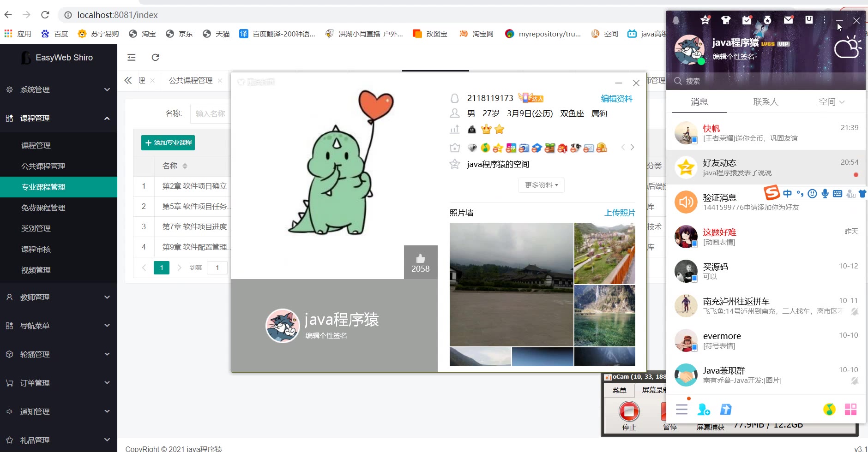This screenshot has height=452, width=868.
Task: Click 京东 bookmark in bookmarks bar
Action: pos(180,34)
